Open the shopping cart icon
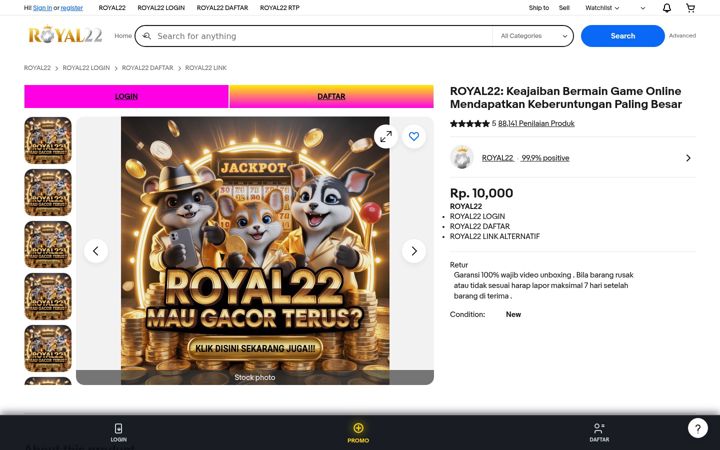Screen dimensions: 720x450 coord(690,8)
